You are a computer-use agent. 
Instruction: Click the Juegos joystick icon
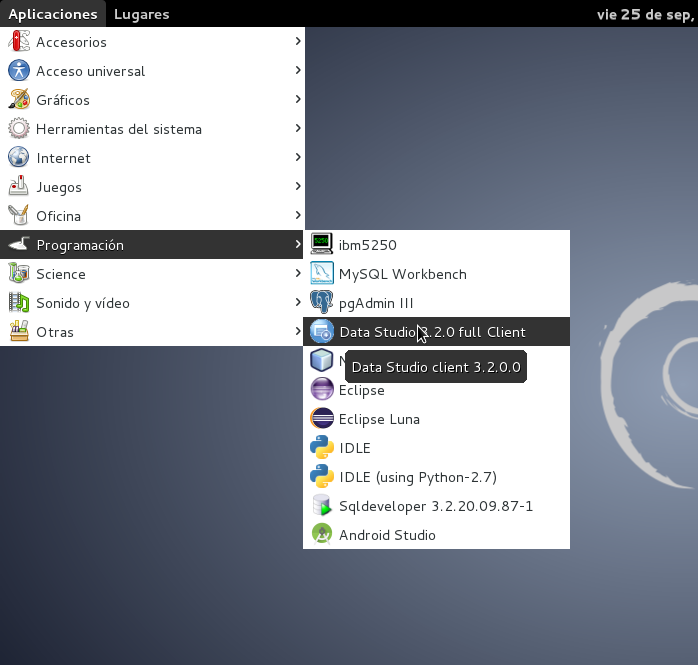[19, 187]
